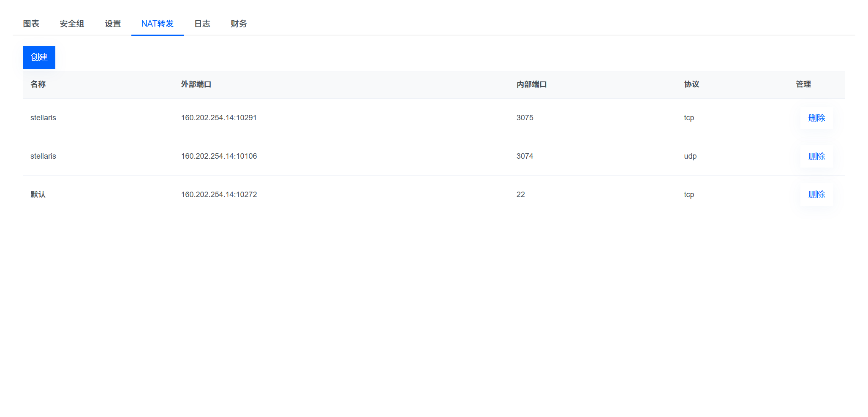Click the 默认 rule name
The width and height of the screenshot is (868, 417).
(38, 195)
